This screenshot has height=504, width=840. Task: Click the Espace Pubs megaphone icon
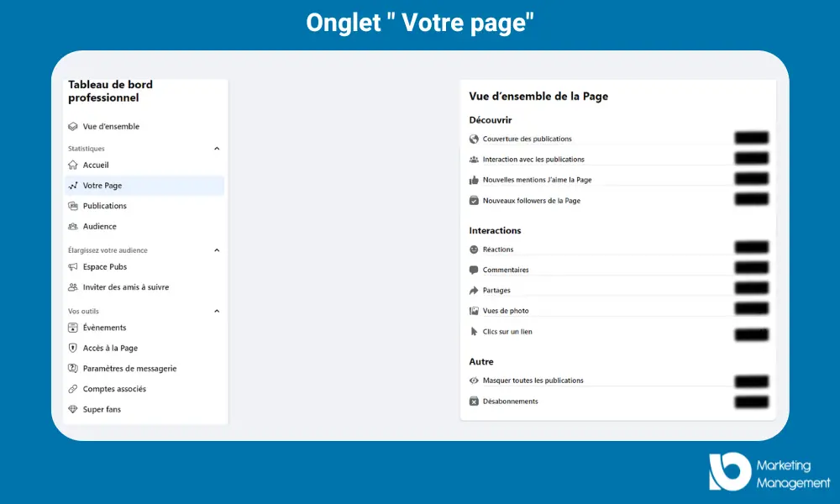pos(73,267)
